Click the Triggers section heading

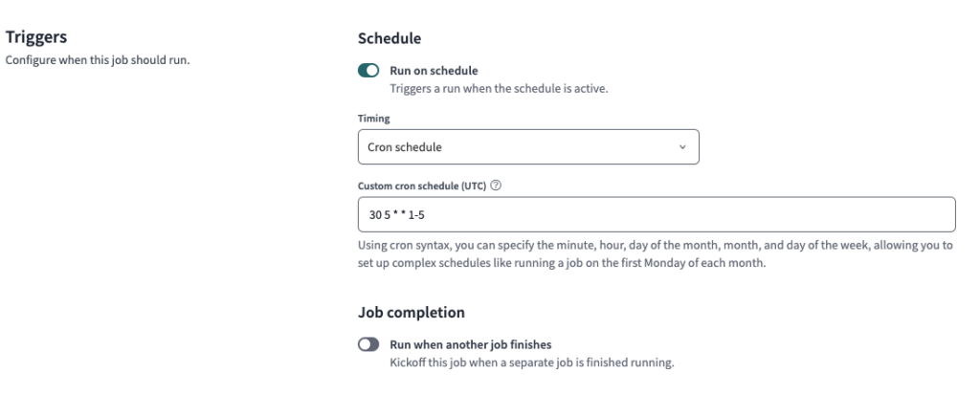31,38
